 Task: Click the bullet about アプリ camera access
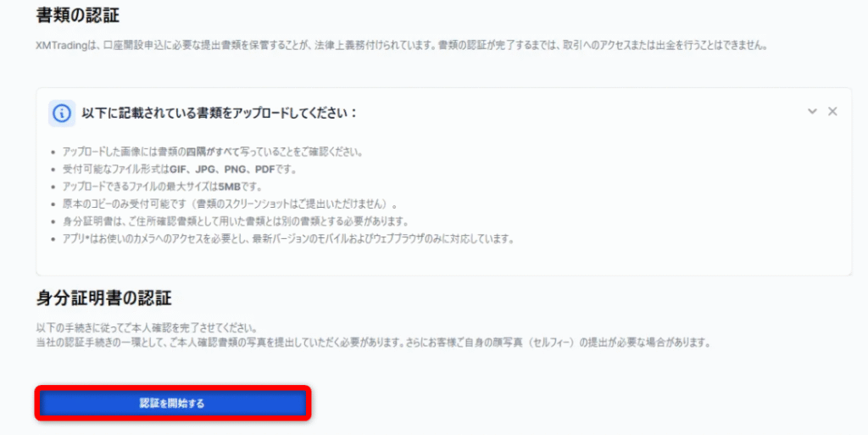click(288, 239)
